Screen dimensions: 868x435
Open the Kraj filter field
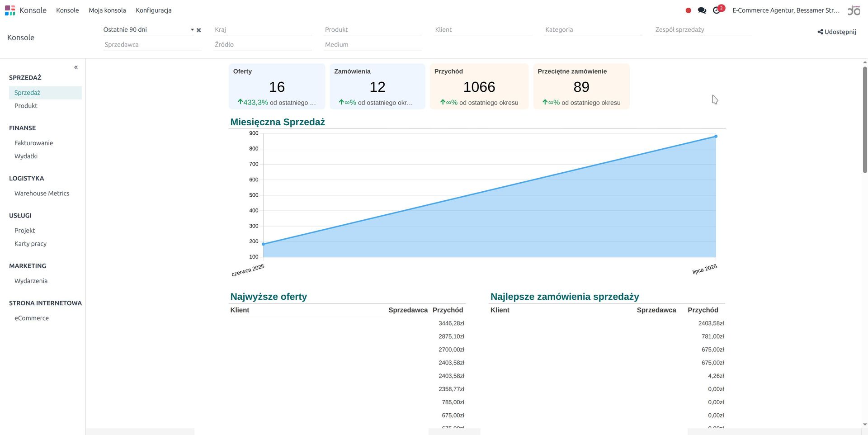pyautogui.click(x=262, y=30)
